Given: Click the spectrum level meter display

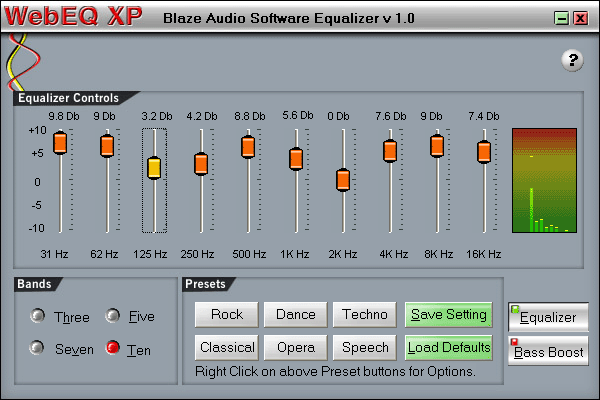Looking at the screenshot, I should click(x=544, y=181).
